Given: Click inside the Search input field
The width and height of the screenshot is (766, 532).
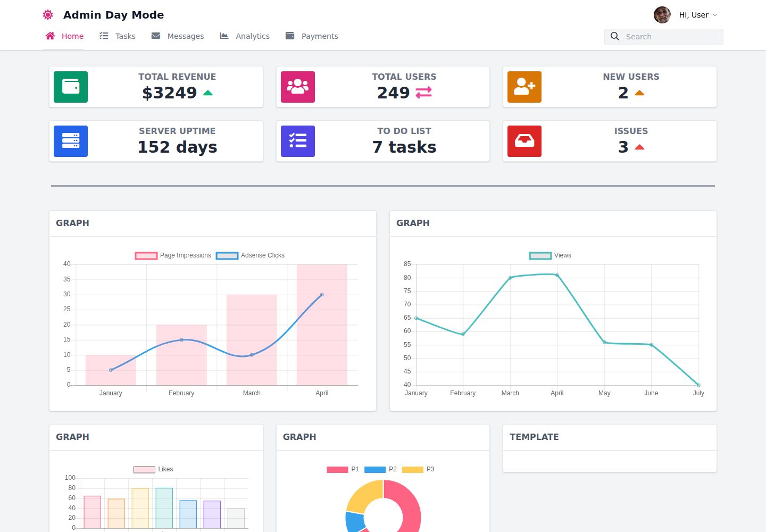Looking at the screenshot, I should tap(664, 37).
